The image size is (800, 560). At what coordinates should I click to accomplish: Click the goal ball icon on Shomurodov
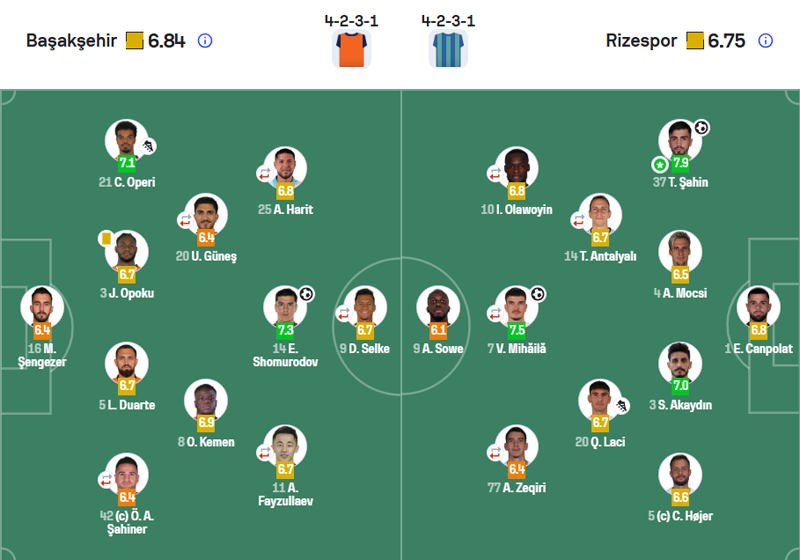(x=306, y=294)
